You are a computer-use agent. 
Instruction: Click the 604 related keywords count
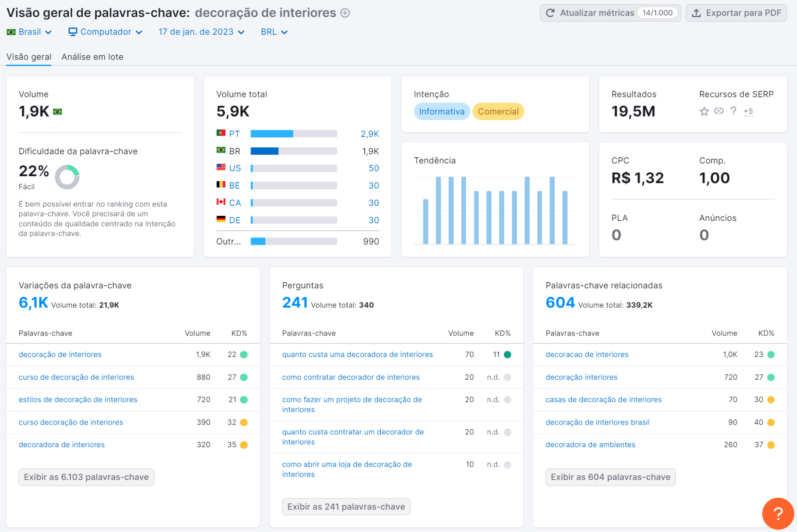click(x=560, y=303)
